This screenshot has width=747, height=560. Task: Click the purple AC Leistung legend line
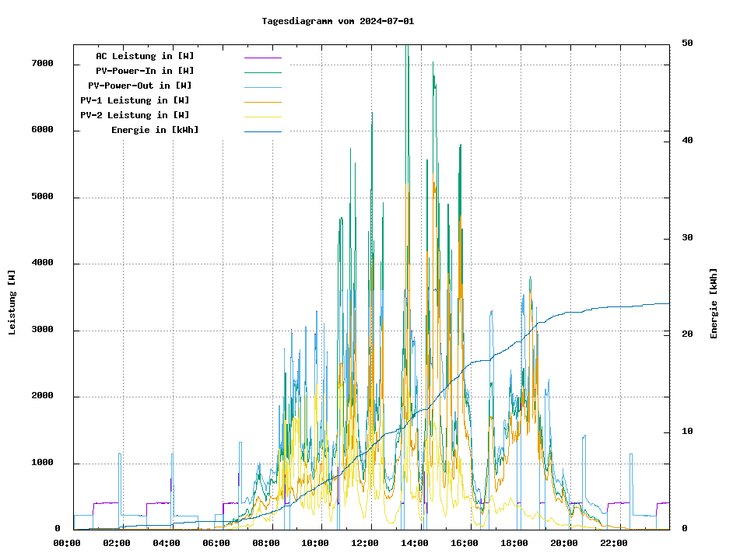[262, 58]
